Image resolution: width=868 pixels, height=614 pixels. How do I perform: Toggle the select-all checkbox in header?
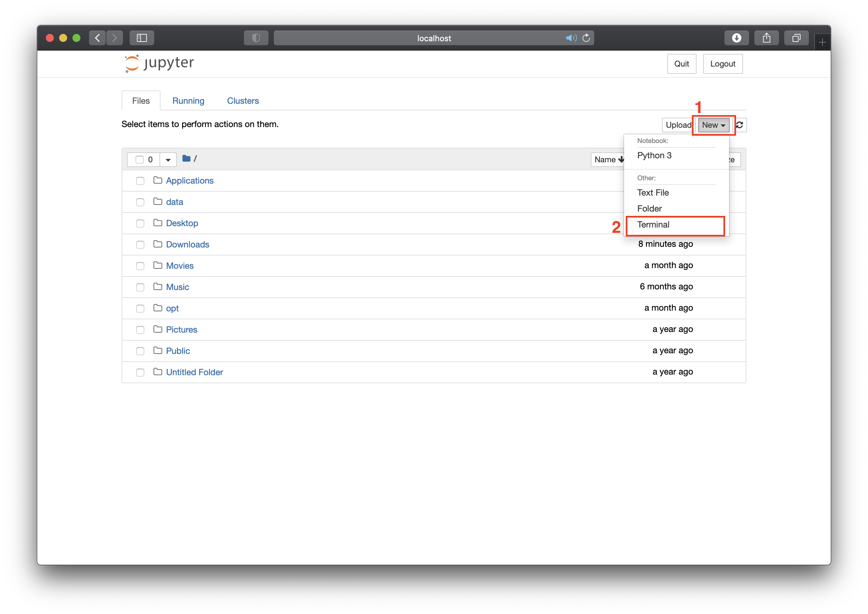tap(140, 160)
